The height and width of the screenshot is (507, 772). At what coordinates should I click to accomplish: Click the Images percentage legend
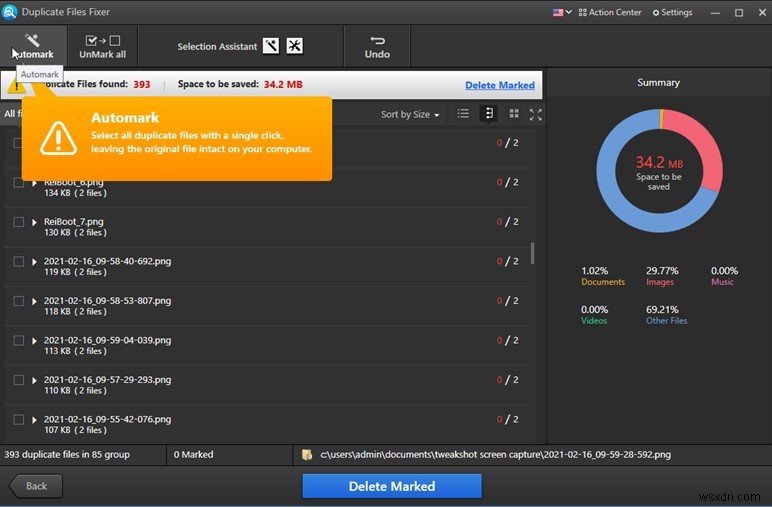click(x=662, y=276)
